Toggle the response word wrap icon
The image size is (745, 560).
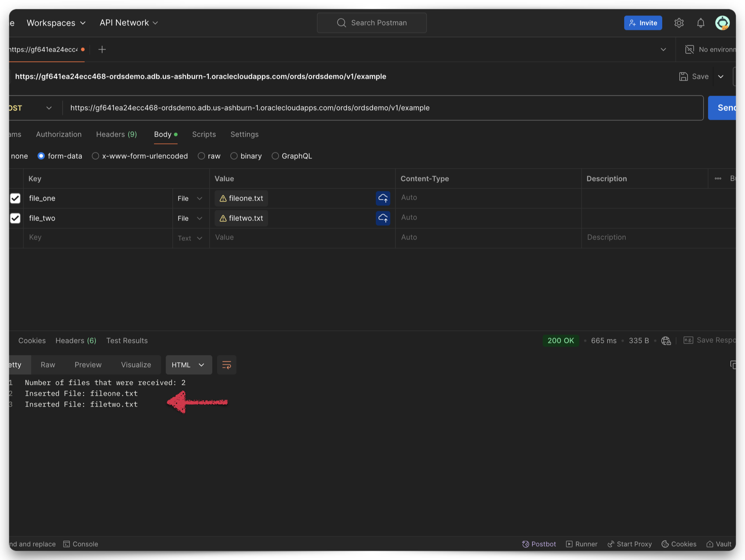(227, 365)
